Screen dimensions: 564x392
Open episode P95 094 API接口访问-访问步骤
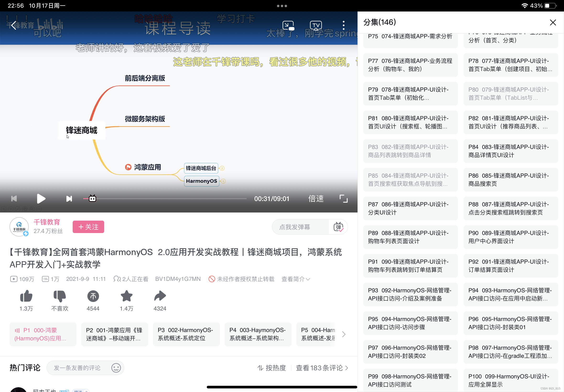click(x=410, y=323)
